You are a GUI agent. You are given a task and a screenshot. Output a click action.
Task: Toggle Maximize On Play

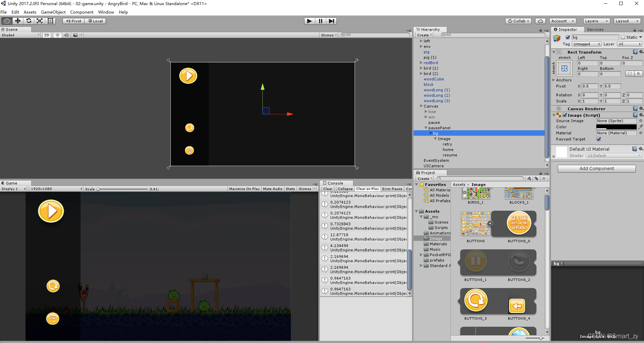244,189
